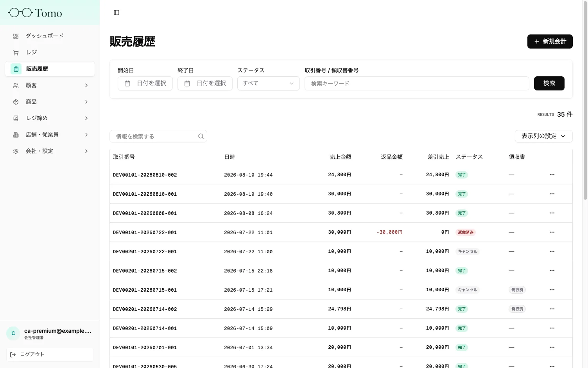Click the 顧客 people icon

pos(16,85)
